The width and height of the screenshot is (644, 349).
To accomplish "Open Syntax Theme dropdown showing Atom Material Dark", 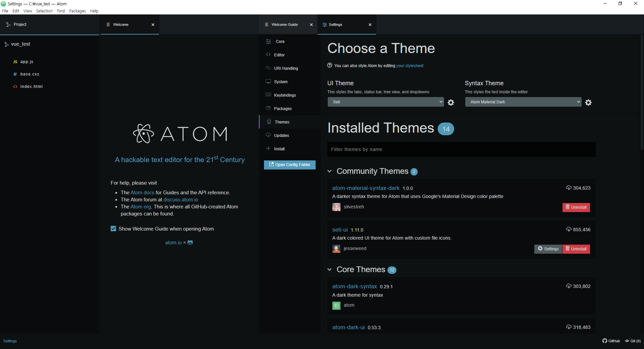I will click(x=523, y=102).
